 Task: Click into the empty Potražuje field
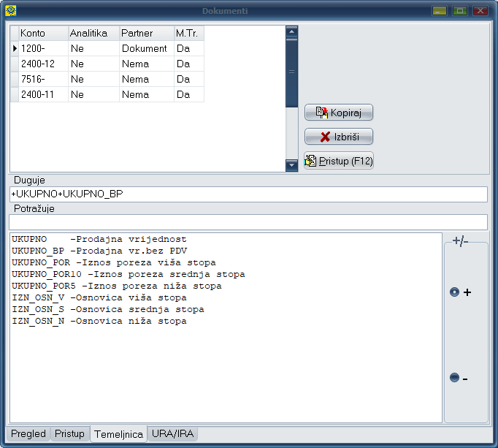tap(248, 221)
